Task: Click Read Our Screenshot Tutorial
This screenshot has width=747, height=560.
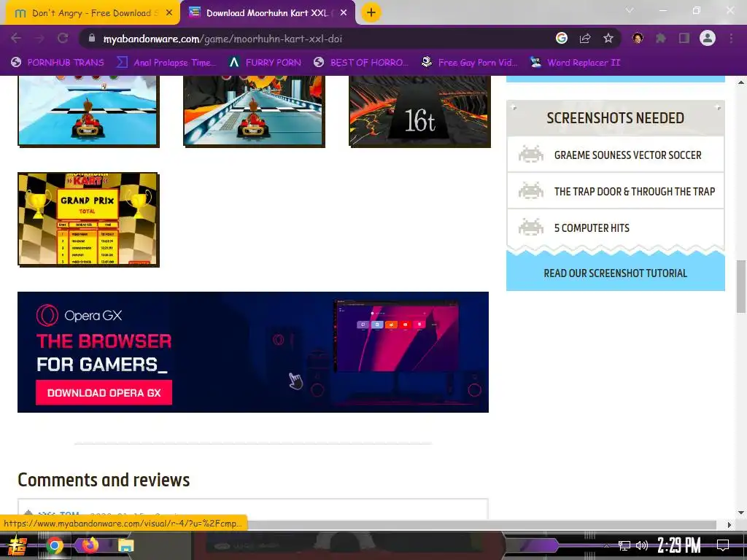Action: [x=616, y=273]
